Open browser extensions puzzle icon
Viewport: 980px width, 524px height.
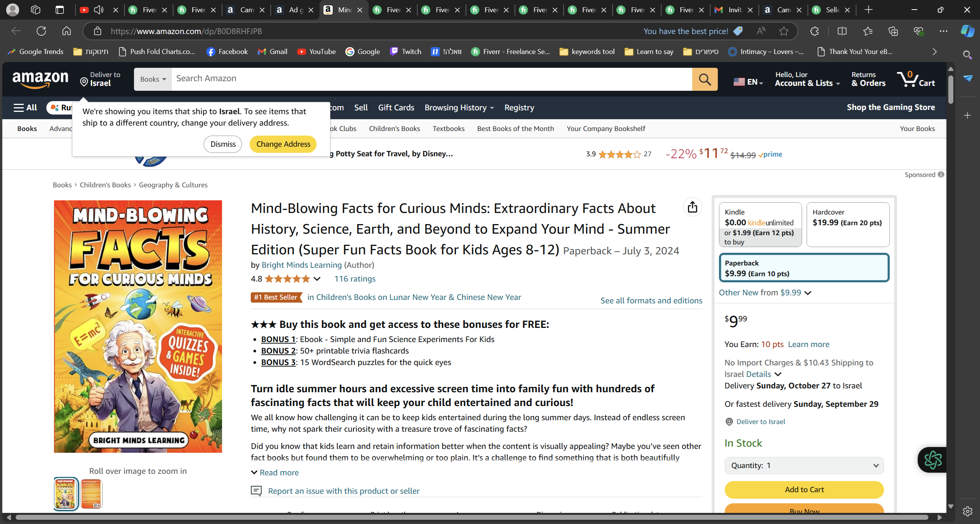point(814,31)
